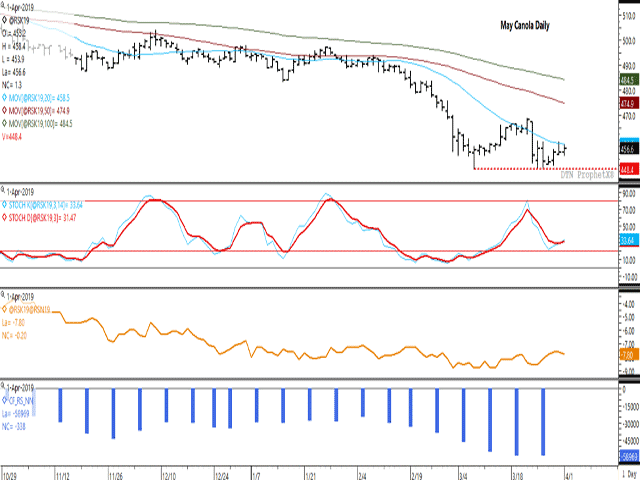Select the @RSK19 series diamond marker
This screenshot has height=480, width=640.
point(4,20)
